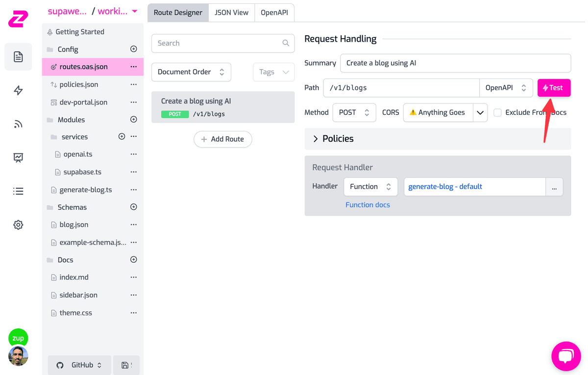Open the settings gear icon
Screen dimensions: 588x375
18,225
